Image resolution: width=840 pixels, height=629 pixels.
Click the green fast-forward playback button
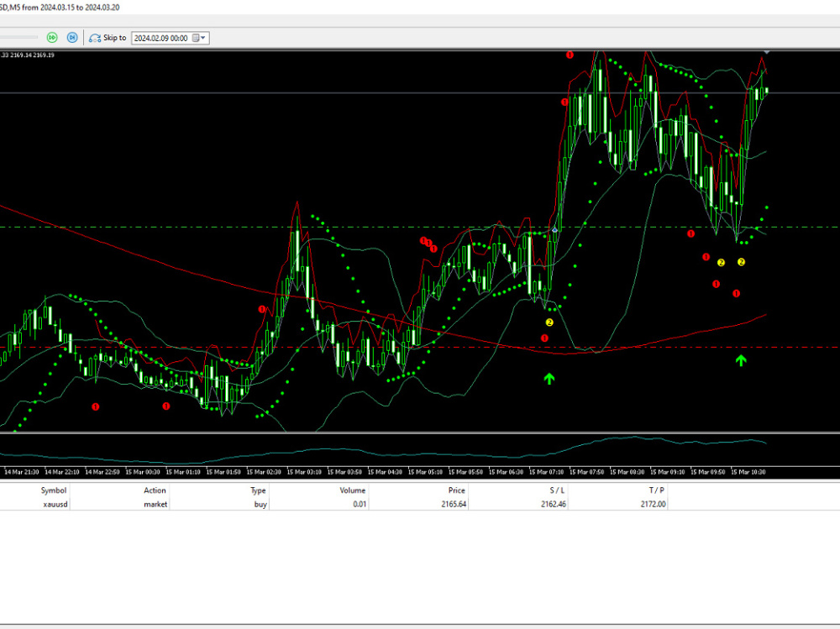[x=52, y=38]
